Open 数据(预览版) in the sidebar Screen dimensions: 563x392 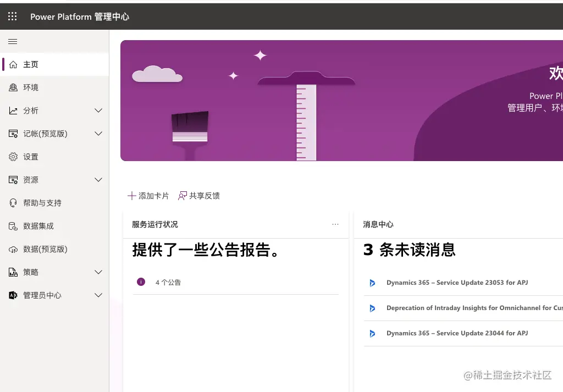click(x=56, y=249)
